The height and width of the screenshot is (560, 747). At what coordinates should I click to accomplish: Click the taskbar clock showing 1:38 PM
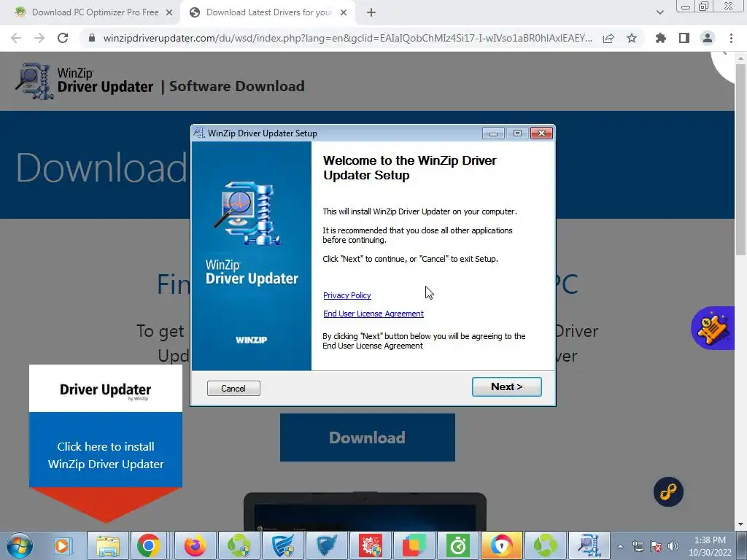(x=710, y=546)
